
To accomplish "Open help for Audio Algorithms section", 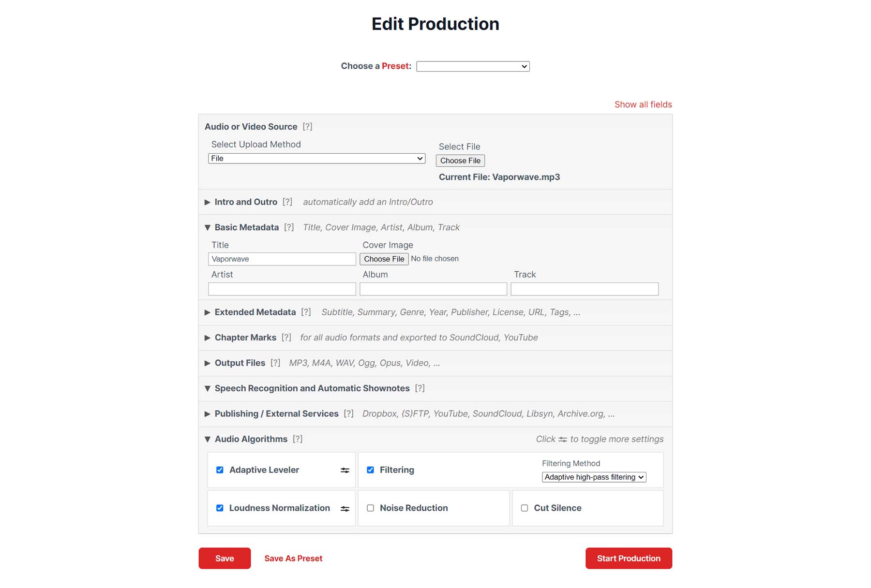I will [299, 439].
